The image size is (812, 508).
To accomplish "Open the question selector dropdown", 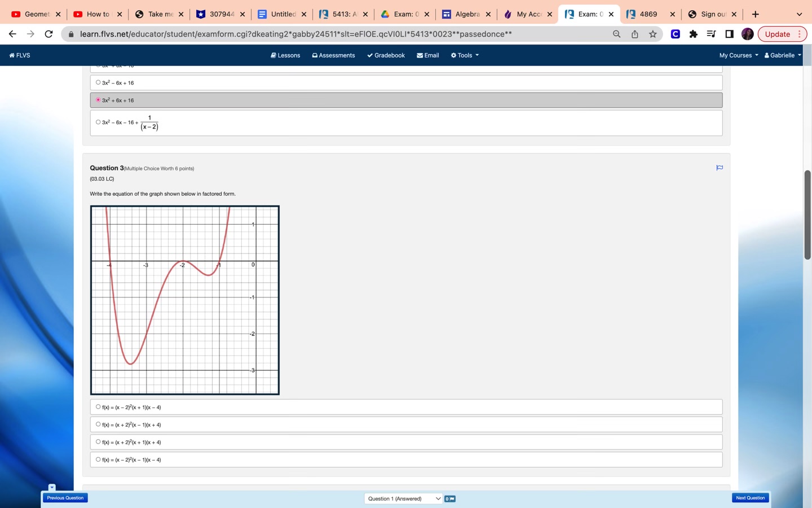I will click(404, 498).
